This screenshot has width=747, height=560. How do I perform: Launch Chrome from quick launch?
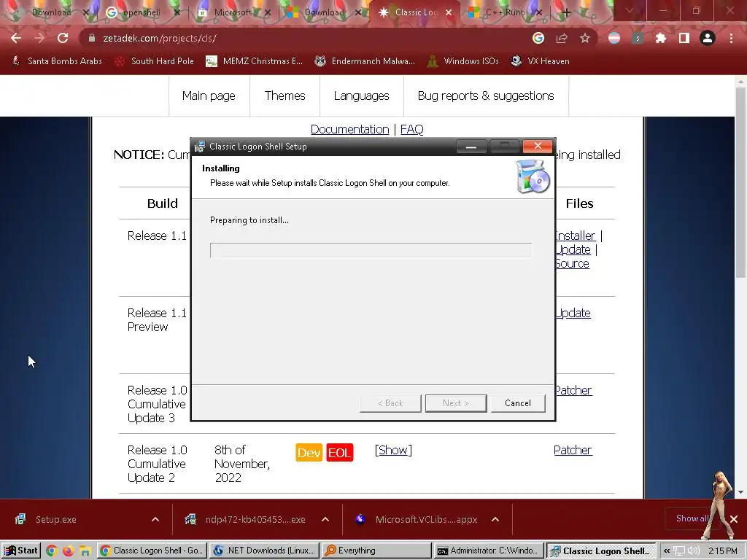pyautogui.click(x=52, y=551)
